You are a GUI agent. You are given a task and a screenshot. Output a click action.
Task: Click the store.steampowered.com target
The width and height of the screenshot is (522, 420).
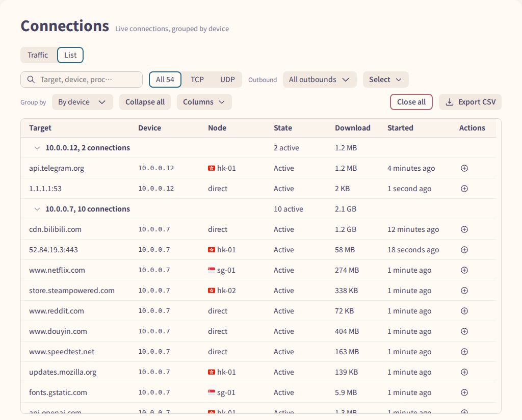(x=71, y=291)
